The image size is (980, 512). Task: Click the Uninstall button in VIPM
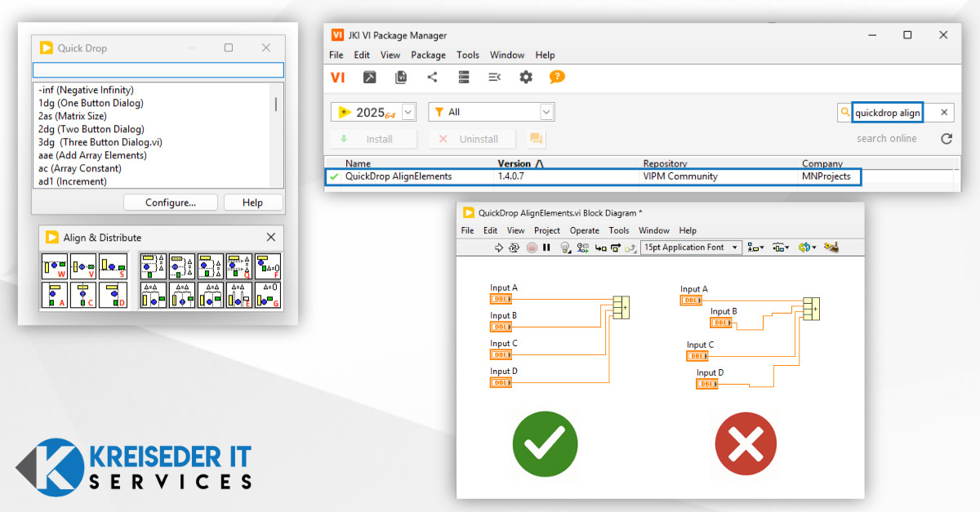coord(472,139)
